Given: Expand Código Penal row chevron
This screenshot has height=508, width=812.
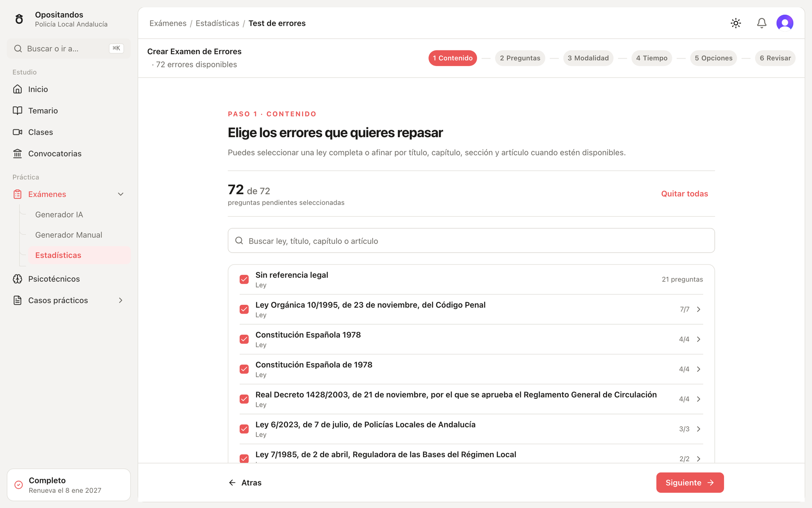Looking at the screenshot, I should 699,309.
